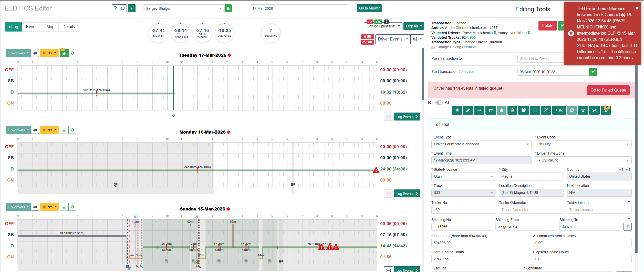Image resolution: width=644 pixels, height=272 pixels.
Task: Click refresh icon on Tuesday log row
Action: [x=72, y=53]
